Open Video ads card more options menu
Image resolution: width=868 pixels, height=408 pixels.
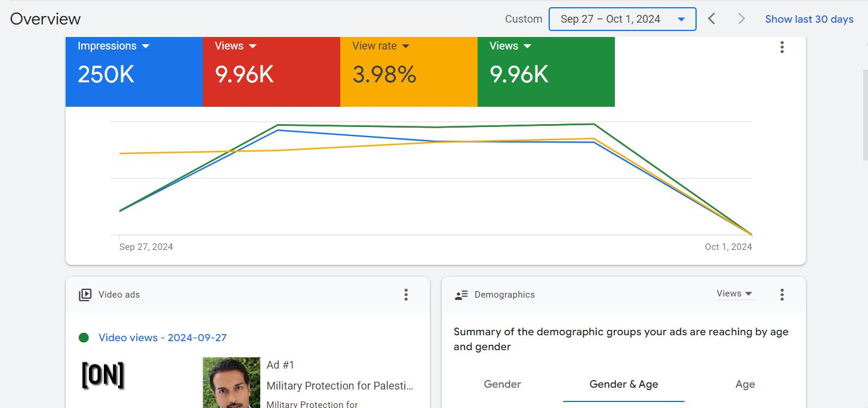click(406, 295)
